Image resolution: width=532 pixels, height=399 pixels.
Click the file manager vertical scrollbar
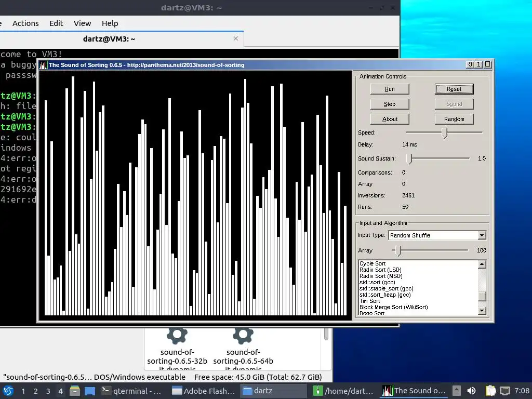pos(326,334)
